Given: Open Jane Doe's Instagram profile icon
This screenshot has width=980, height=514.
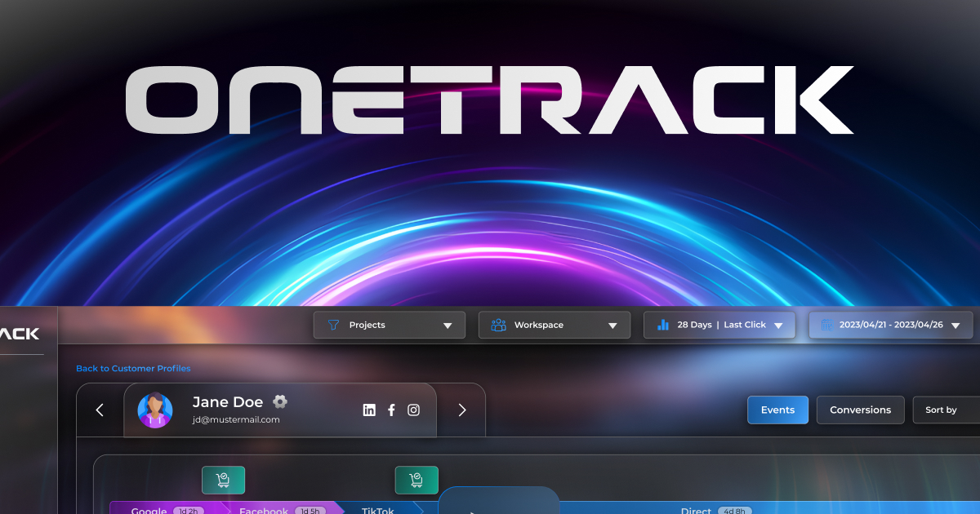Looking at the screenshot, I should (413, 410).
